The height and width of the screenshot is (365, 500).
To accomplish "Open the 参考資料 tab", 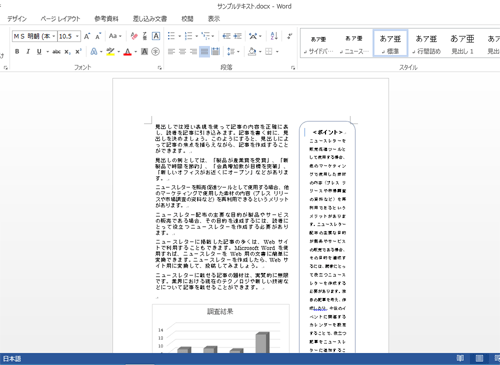I will [x=106, y=19].
